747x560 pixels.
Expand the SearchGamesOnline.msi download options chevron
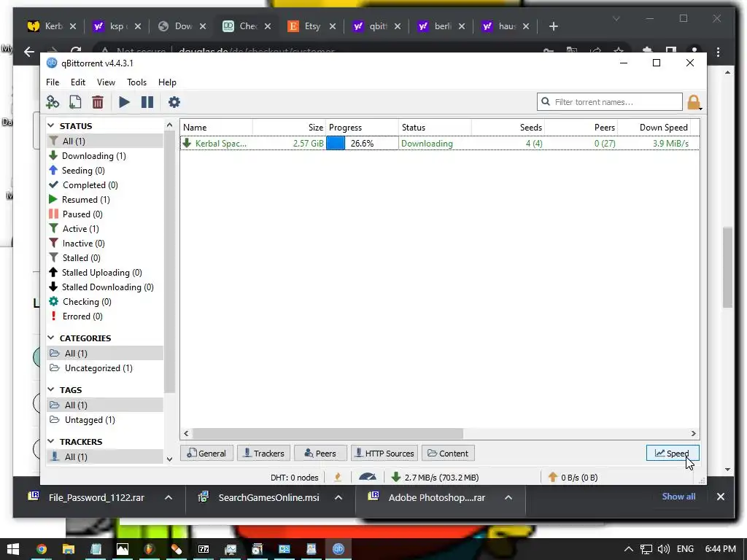(x=338, y=497)
